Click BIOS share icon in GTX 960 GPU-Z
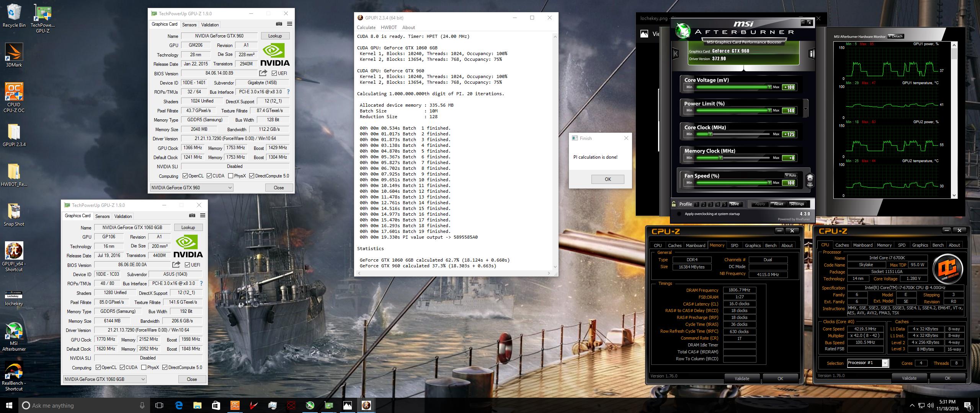The image size is (980, 413). tap(263, 73)
